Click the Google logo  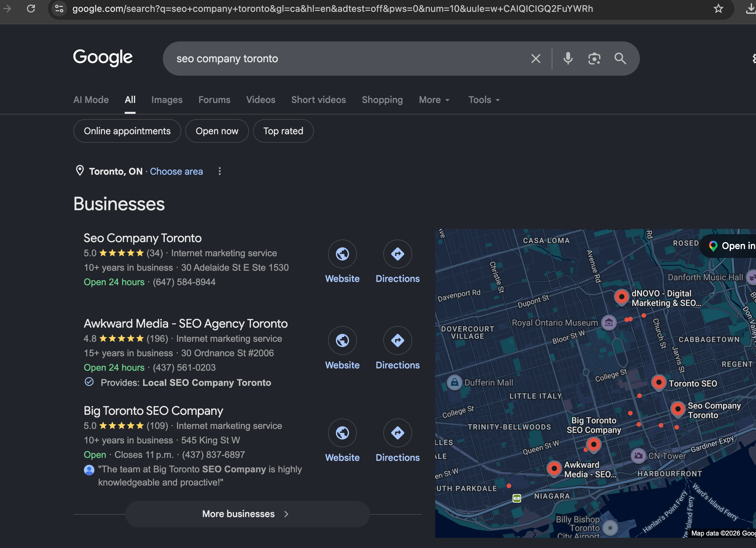(103, 57)
